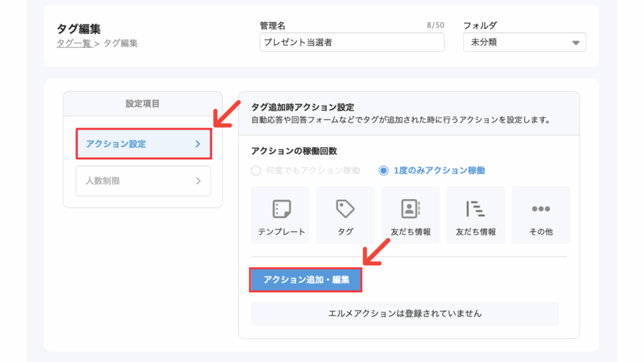Viewport: 644px width, 362px height.
Task: Click the テンプレート label under the icon
Action: point(281,231)
